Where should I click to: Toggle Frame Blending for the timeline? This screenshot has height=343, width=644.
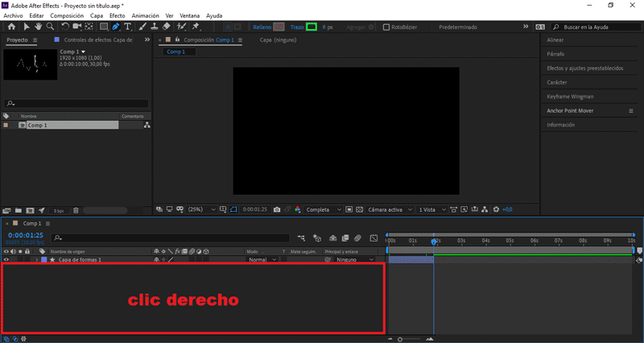point(345,238)
